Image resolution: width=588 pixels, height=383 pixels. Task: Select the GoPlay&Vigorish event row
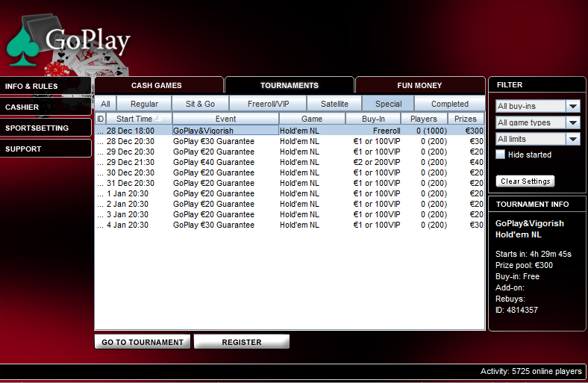coord(290,131)
